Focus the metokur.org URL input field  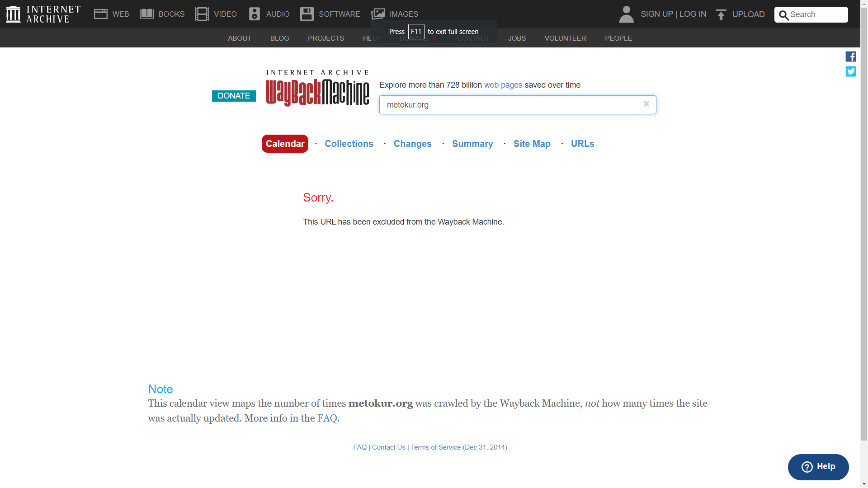tap(518, 105)
